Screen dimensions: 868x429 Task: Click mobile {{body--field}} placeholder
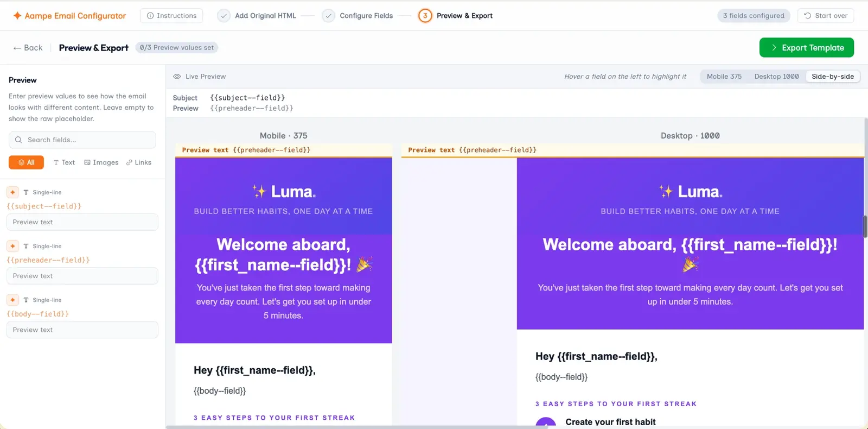[220, 391]
